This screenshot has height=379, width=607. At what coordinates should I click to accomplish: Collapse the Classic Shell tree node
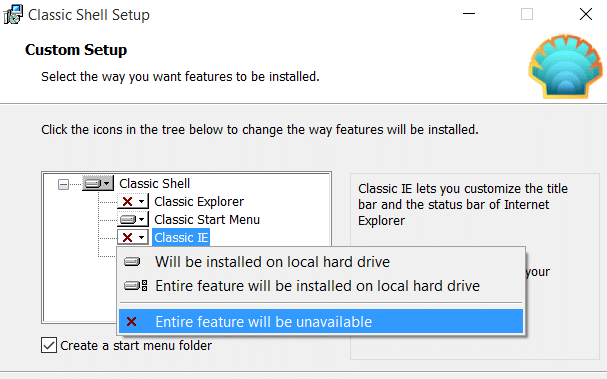[63, 184]
